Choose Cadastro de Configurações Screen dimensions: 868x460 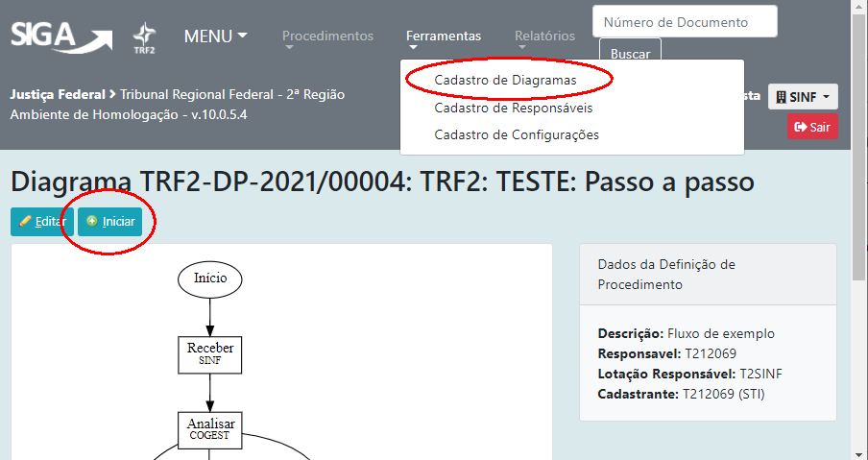pos(517,134)
